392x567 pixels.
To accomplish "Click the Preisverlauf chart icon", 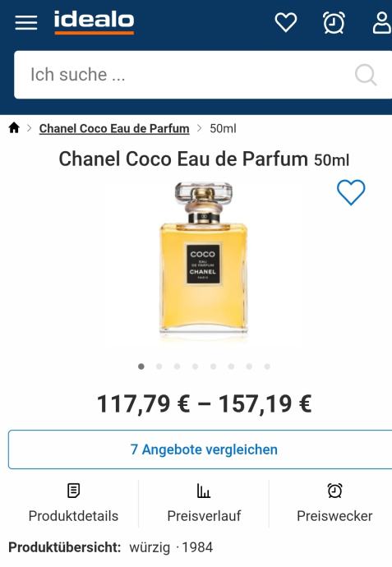I will tap(204, 491).
